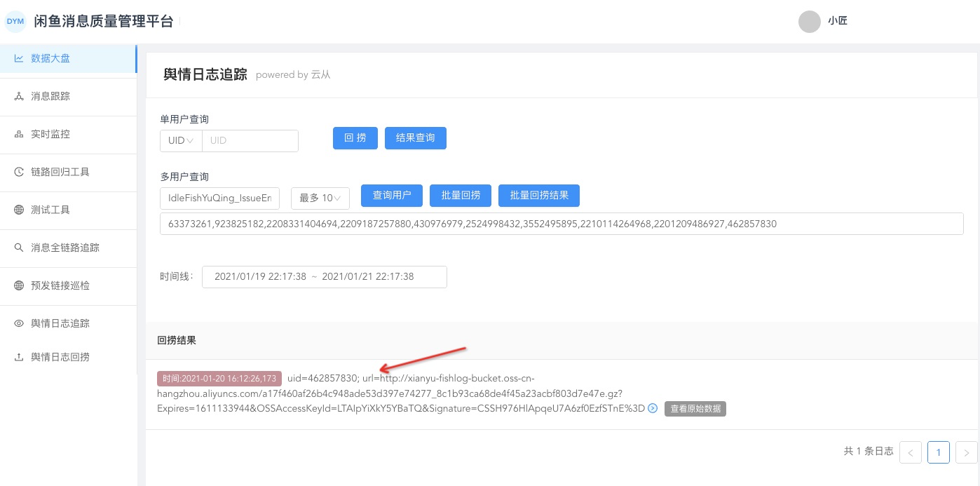Click the timestamp tag 时间:2021-01-20 16:12:26,173
The image size is (980, 486).
click(x=219, y=379)
